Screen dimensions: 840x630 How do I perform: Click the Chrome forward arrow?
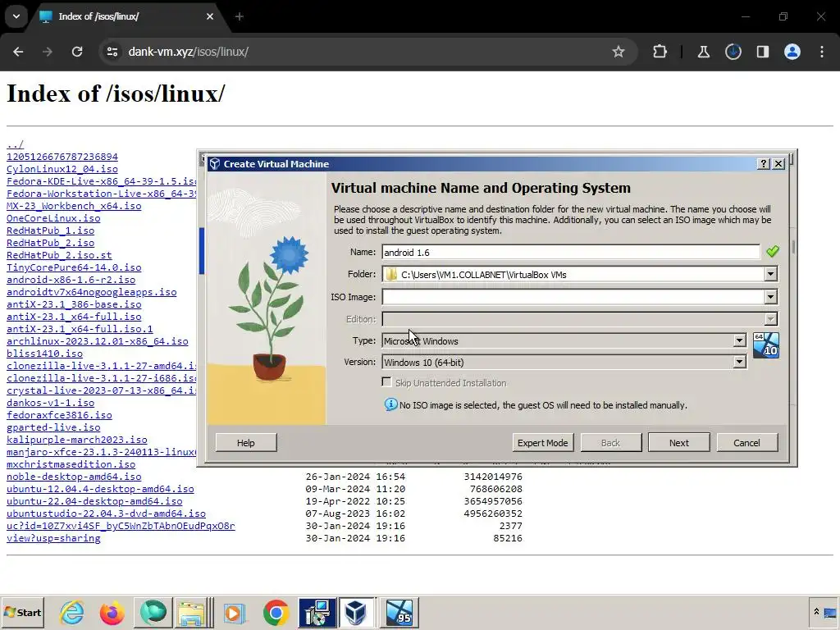48,52
